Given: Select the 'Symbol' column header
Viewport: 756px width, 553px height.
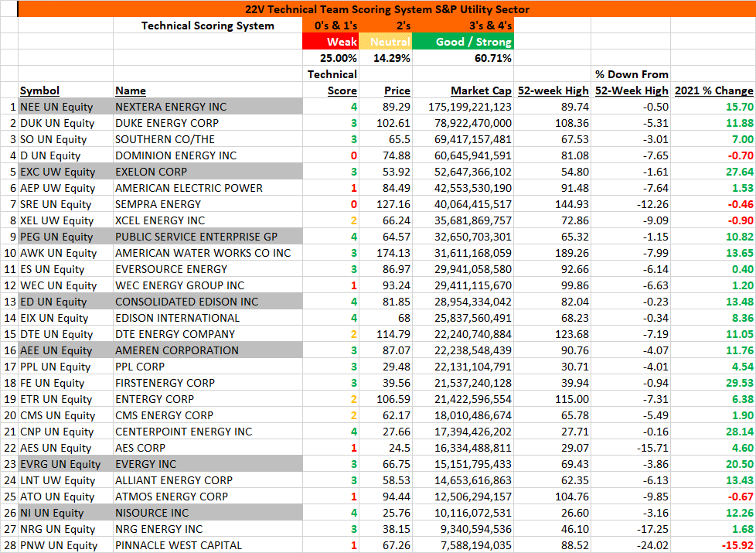Looking at the screenshot, I should (66, 90).
